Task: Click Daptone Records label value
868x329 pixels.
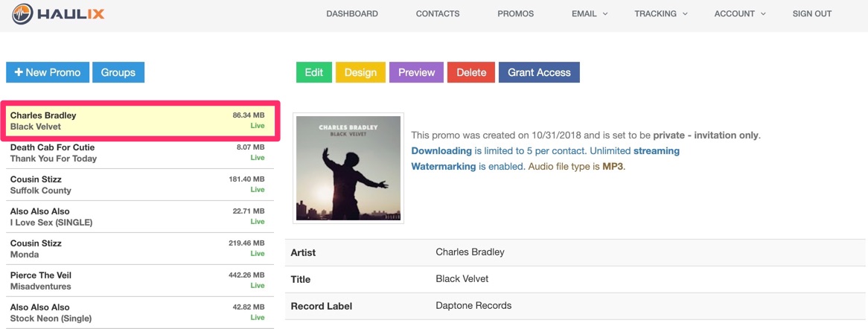Action: 474,306
